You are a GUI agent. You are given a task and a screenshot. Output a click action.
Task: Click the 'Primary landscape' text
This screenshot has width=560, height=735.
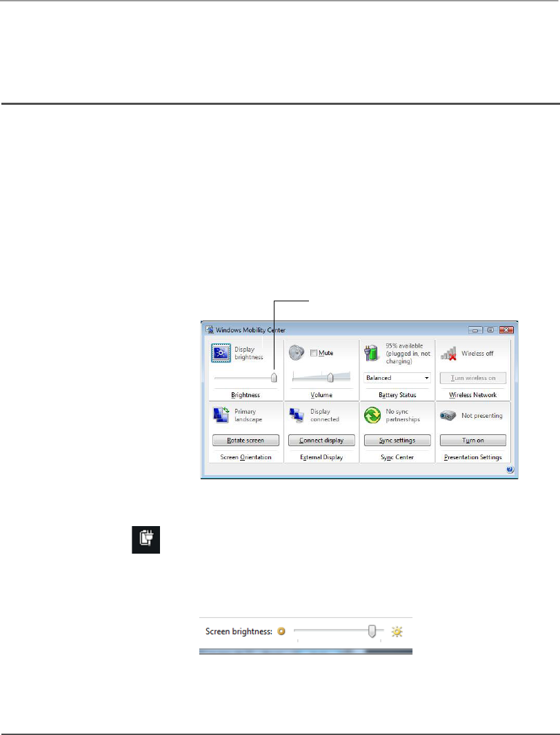pos(248,415)
